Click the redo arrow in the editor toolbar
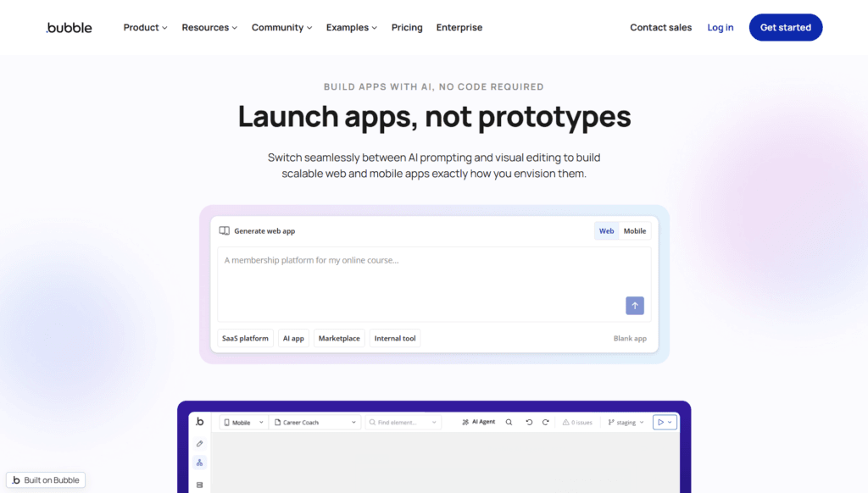 click(x=545, y=422)
